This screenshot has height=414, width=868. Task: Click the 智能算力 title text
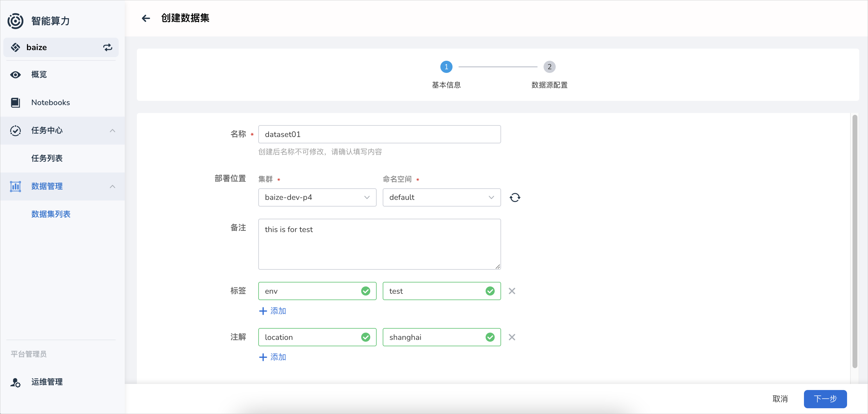pyautogui.click(x=51, y=21)
